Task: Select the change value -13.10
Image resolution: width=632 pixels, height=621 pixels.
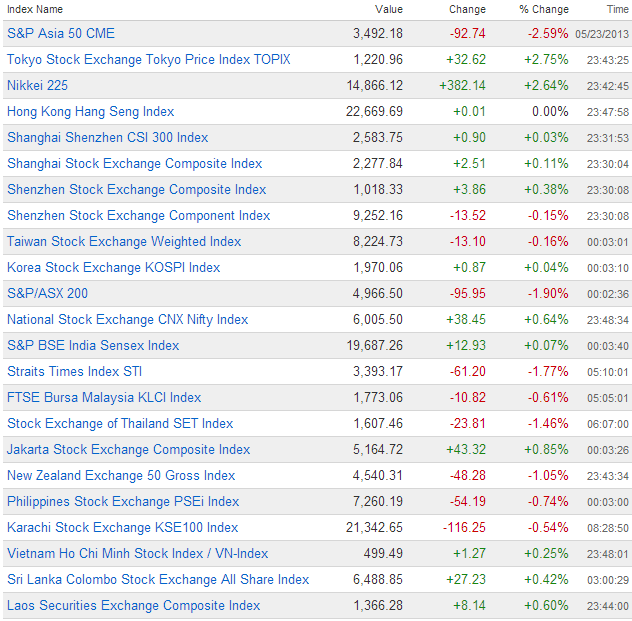Action: pos(468,241)
